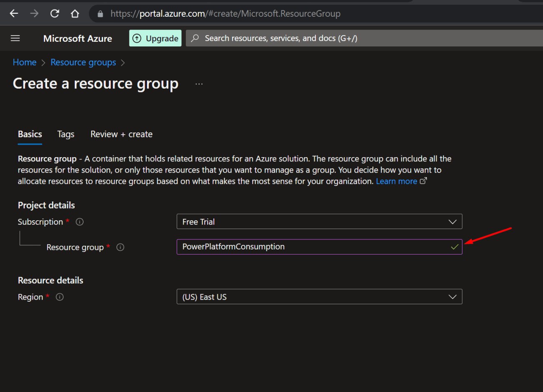View Subscription info tooltip icon
Image resolution: width=543 pixels, height=392 pixels.
pyautogui.click(x=79, y=221)
